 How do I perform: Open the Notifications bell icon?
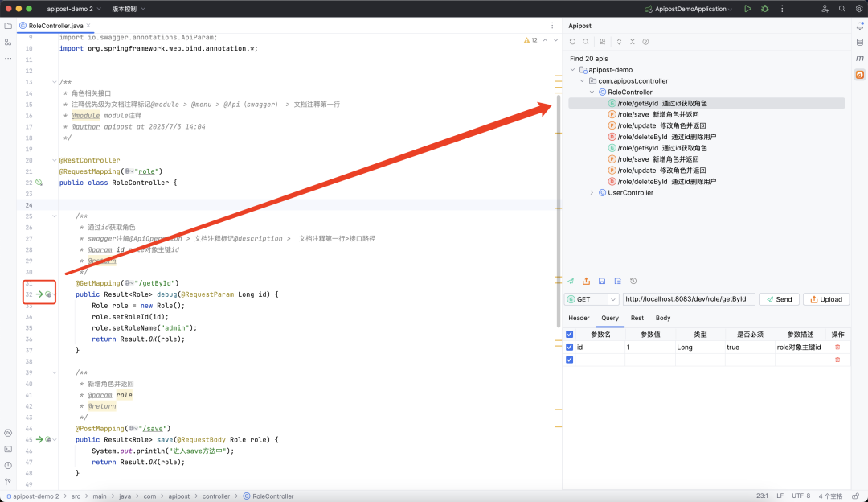click(860, 26)
